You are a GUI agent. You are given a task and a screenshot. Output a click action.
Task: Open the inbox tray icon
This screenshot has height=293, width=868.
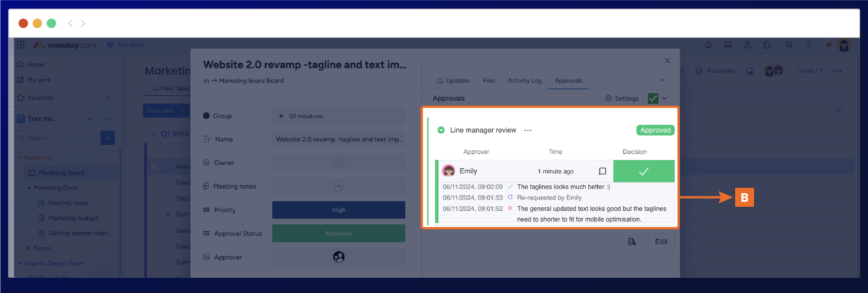[728, 45]
